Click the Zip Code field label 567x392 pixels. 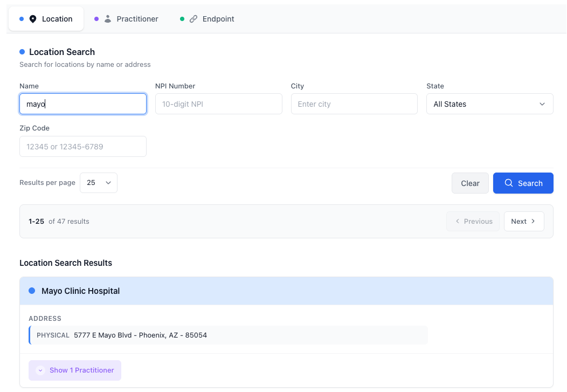[x=34, y=128]
